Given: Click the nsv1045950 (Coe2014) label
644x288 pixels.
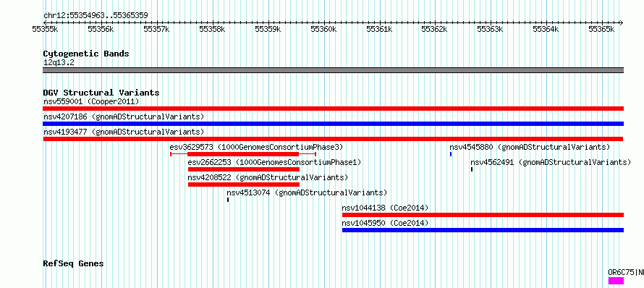Looking at the screenshot, I should click(x=385, y=223).
